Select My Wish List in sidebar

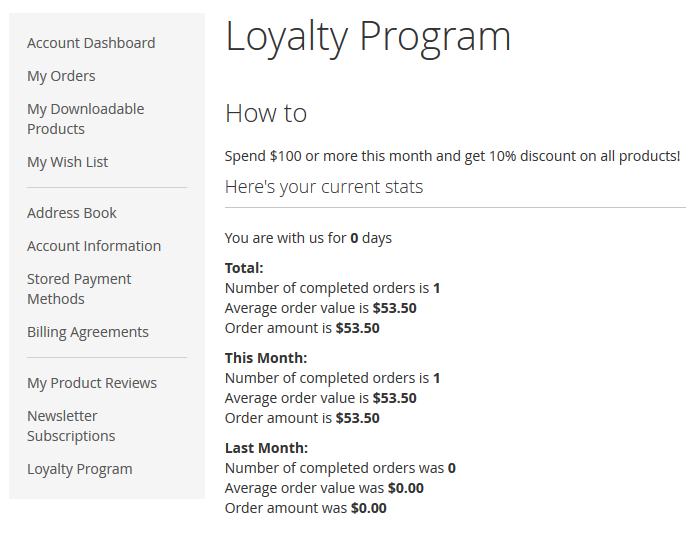coord(67,162)
